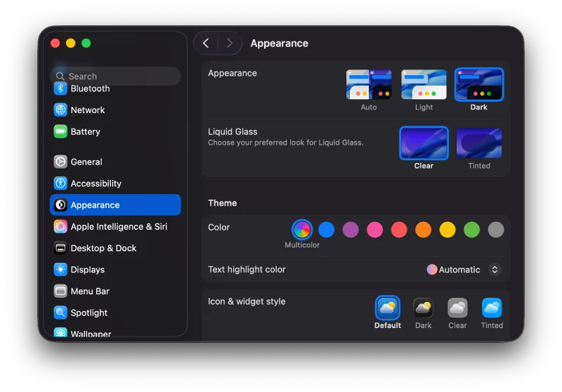Screen dimensions: 562x392
Task: Open Displays settings
Action: pos(87,270)
